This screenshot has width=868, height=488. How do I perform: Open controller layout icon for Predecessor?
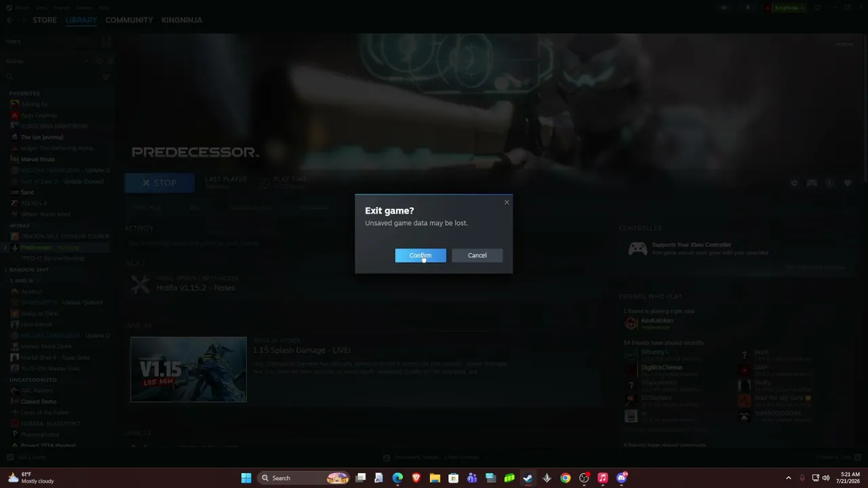click(x=812, y=183)
